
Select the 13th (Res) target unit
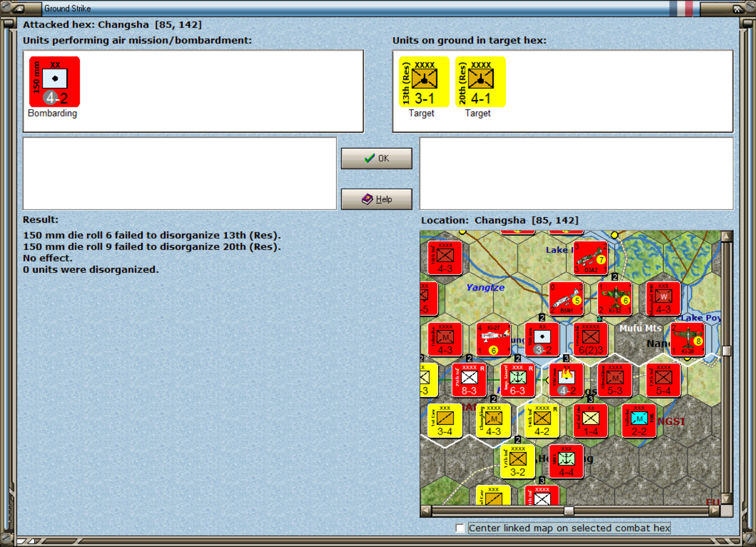(424, 82)
